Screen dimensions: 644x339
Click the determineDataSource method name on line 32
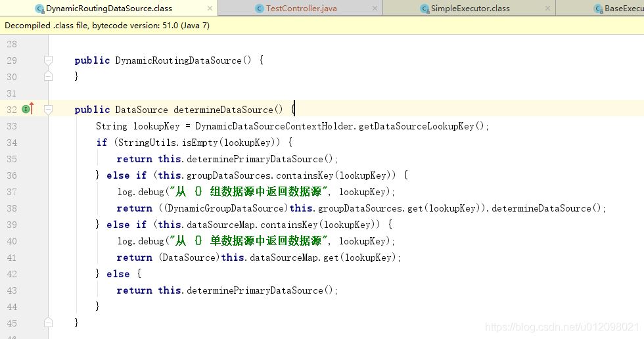coord(223,110)
